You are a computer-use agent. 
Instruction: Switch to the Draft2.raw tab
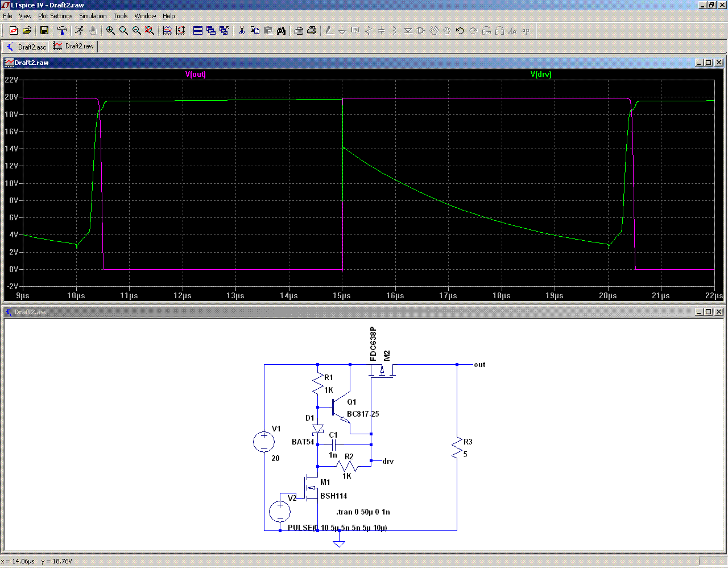[74, 46]
